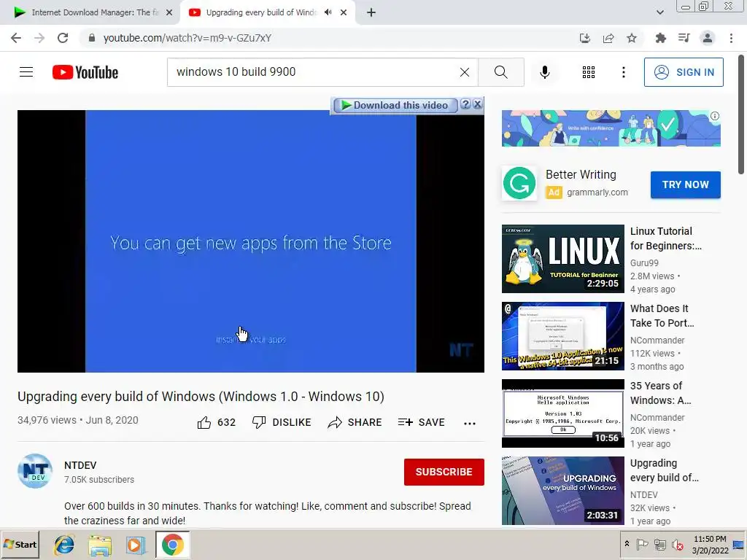The width and height of the screenshot is (747, 560).
Task: Click the site padlock icon
Action: click(92, 38)
